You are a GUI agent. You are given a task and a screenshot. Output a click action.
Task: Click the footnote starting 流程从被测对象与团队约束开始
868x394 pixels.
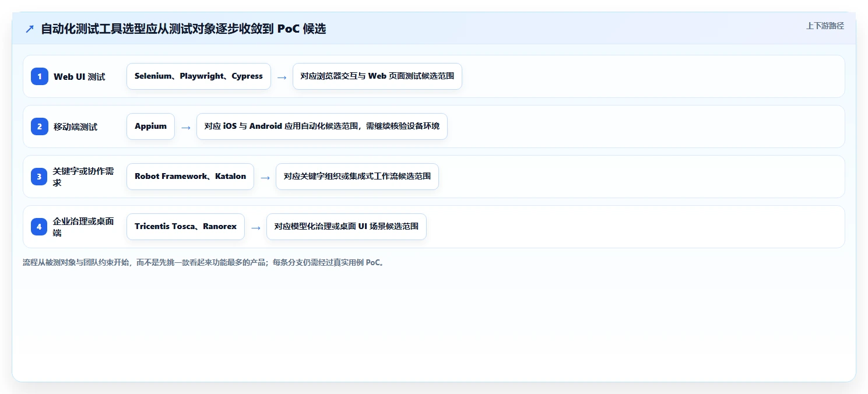tap(203, 262)
